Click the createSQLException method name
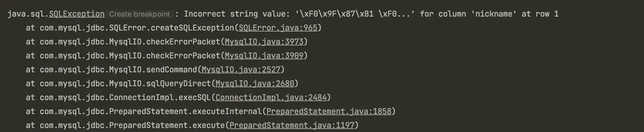Viewport: 644px width, 132px height. (192, 28)
